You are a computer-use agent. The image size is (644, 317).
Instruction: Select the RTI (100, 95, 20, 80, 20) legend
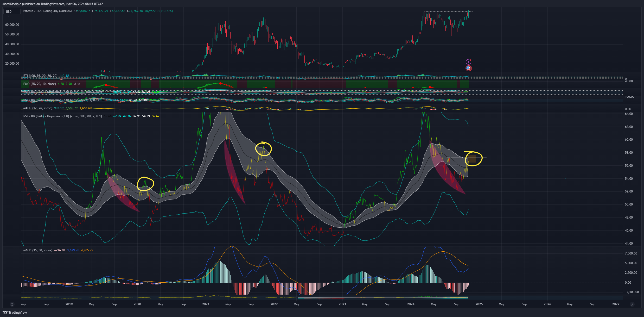coord(40,76)
